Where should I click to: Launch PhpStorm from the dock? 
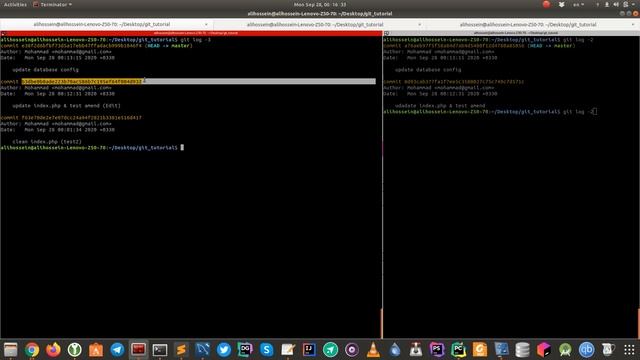click(x=437, y=349)
